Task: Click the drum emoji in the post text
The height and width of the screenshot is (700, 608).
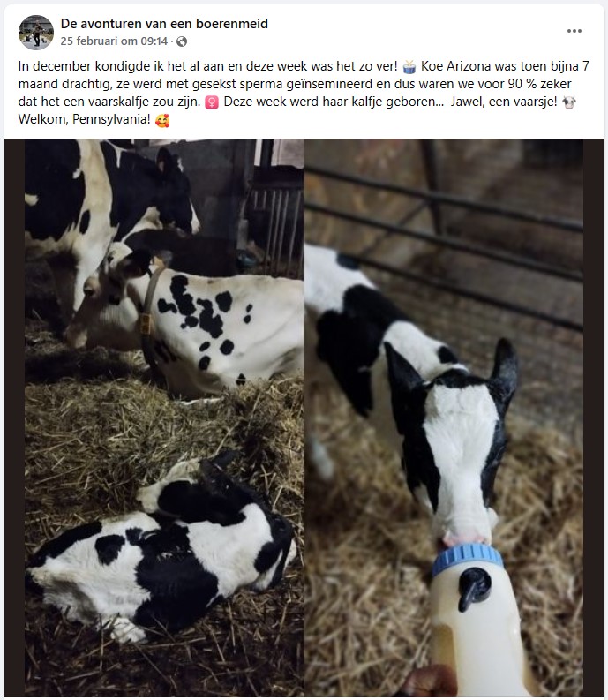Action: tap(409, 66)
